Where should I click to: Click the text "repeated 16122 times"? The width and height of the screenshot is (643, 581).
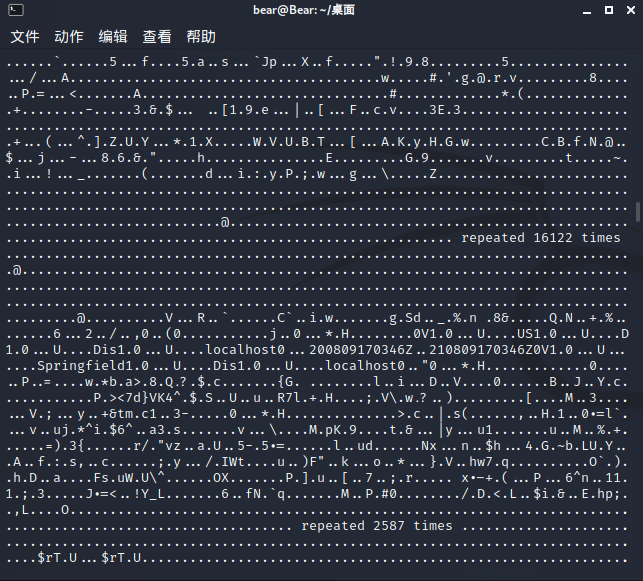(541, 238)
